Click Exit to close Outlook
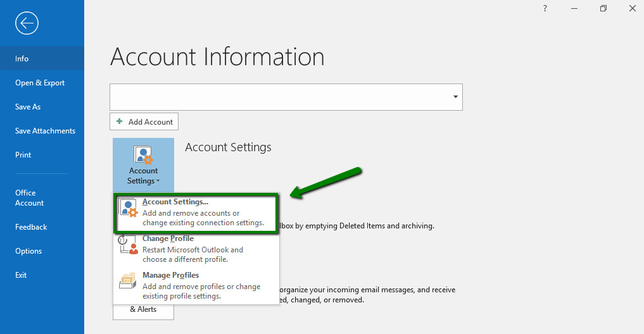This screenshot has width=644, height=334. pos(21,275)
